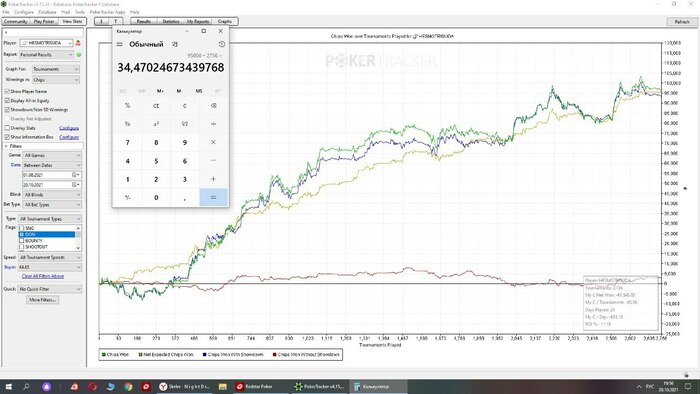This screenshot has width=700, height=394.
Task: Click the divide key in Calculator
Action: [x=213, y=124]
